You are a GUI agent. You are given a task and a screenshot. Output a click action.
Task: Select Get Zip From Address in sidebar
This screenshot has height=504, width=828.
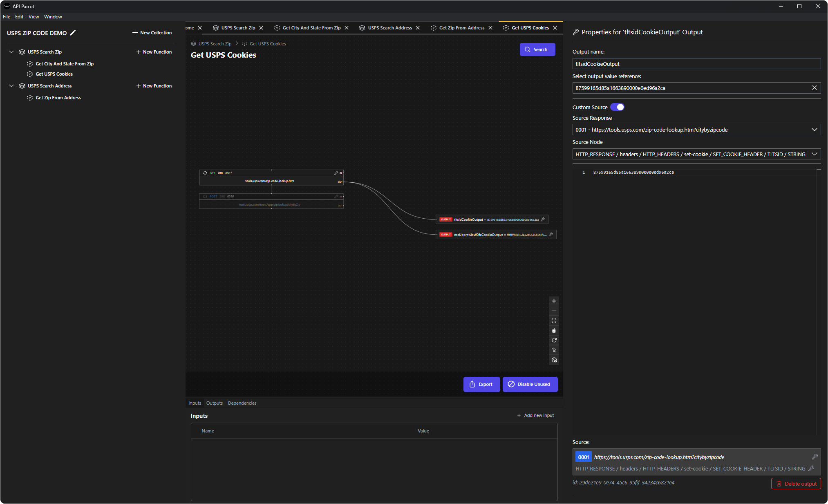58,98
